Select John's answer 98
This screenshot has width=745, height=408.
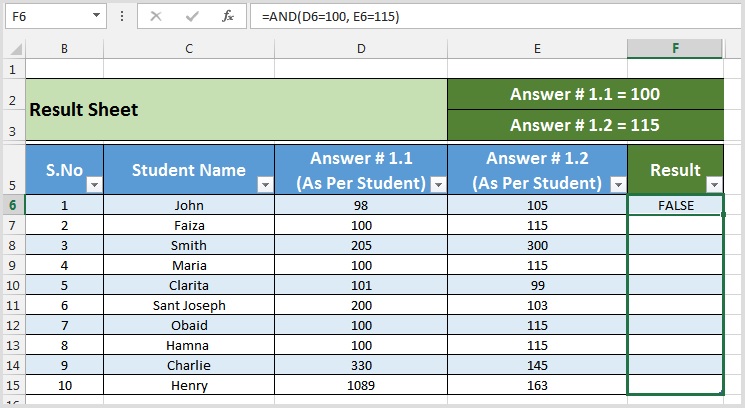click(361, 205)
